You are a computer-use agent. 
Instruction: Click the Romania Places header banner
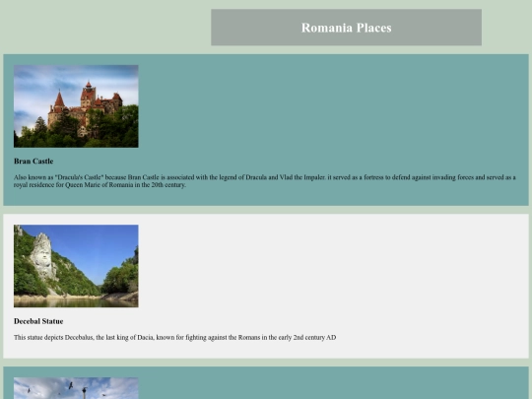point(346,28)
